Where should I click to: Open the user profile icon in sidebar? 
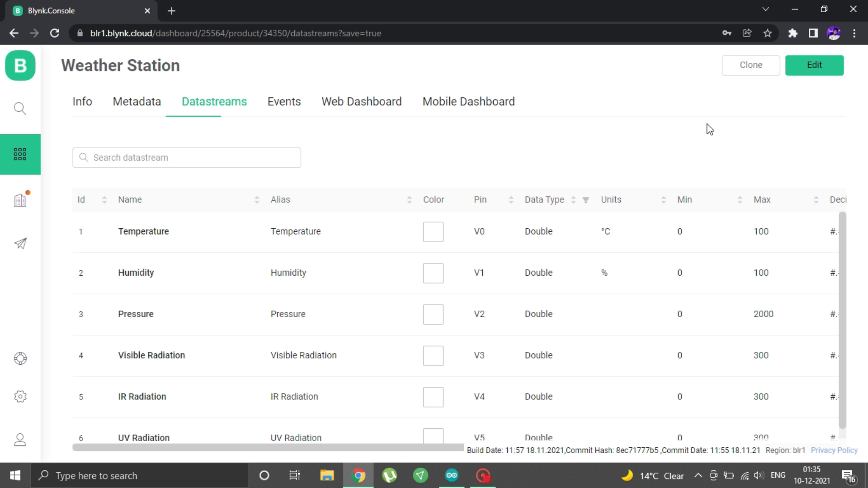(20, 440)
